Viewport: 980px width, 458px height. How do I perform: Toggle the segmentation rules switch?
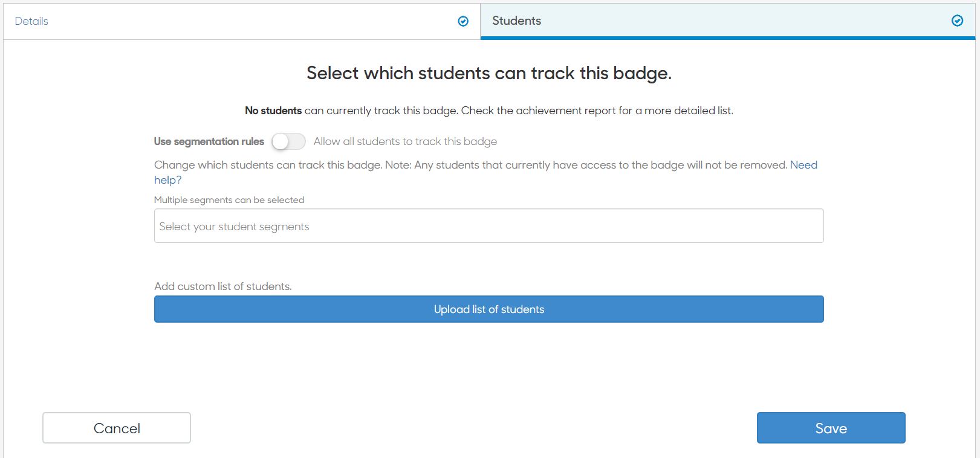pyautogui.click(x=288, y=141)
